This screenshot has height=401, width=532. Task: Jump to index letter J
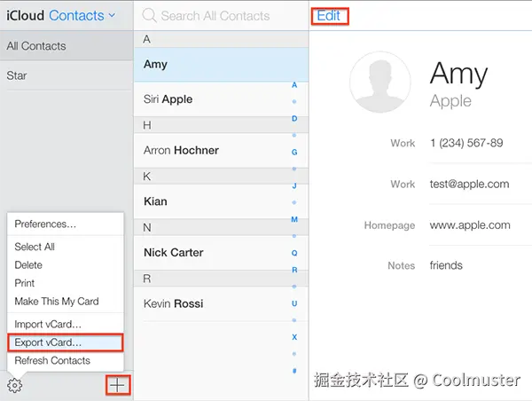coord(294,185)
